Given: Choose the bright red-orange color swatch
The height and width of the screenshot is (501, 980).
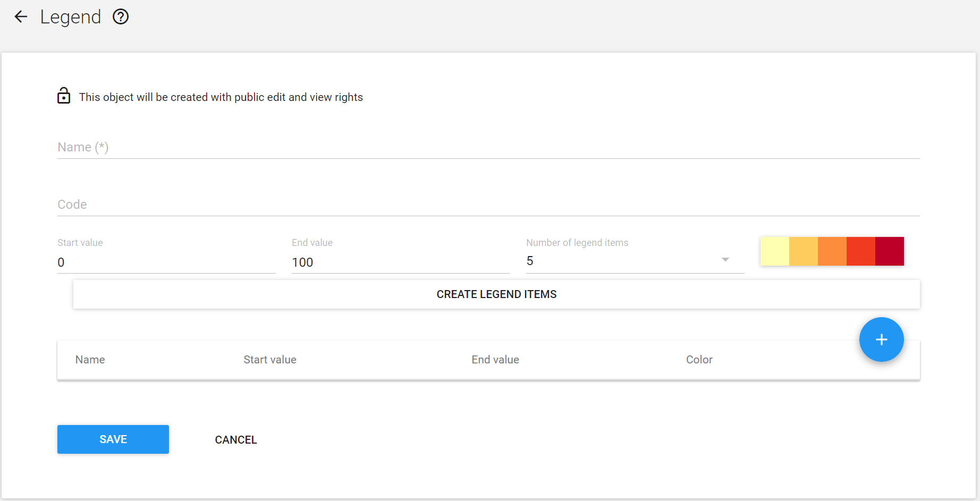Looking at the screenshot, I should [860, 251].
